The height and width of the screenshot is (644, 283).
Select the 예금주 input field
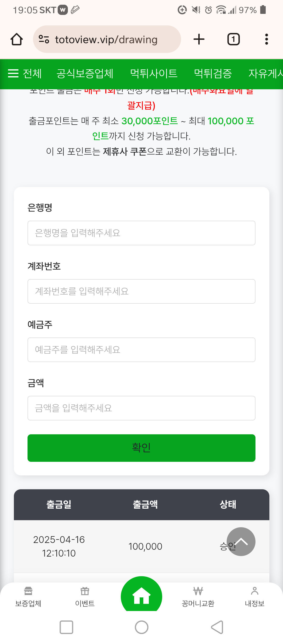(141, 350)
